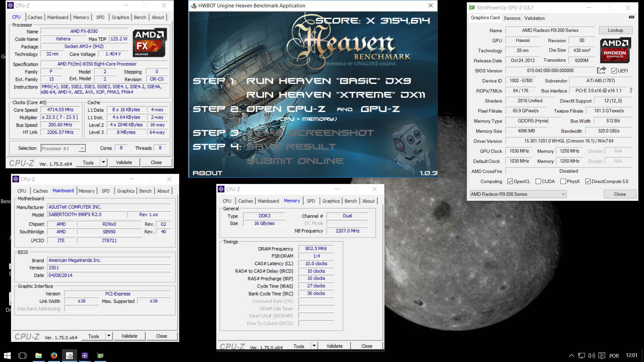Screen dimensions: 644x362
Task: Open the Caches tab in the CPU window
Action: click(35, 17)
